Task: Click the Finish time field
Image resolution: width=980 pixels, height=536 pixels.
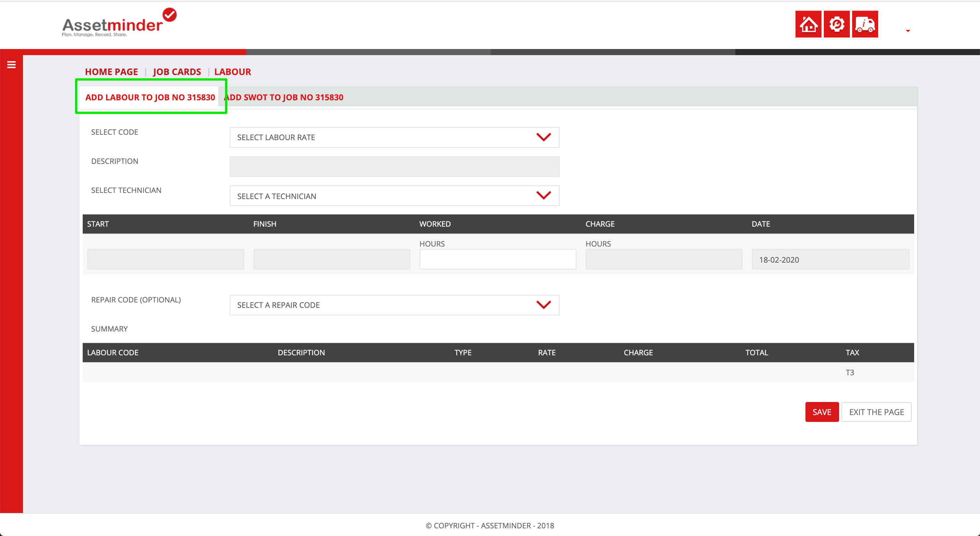Action: pos(332,260)
